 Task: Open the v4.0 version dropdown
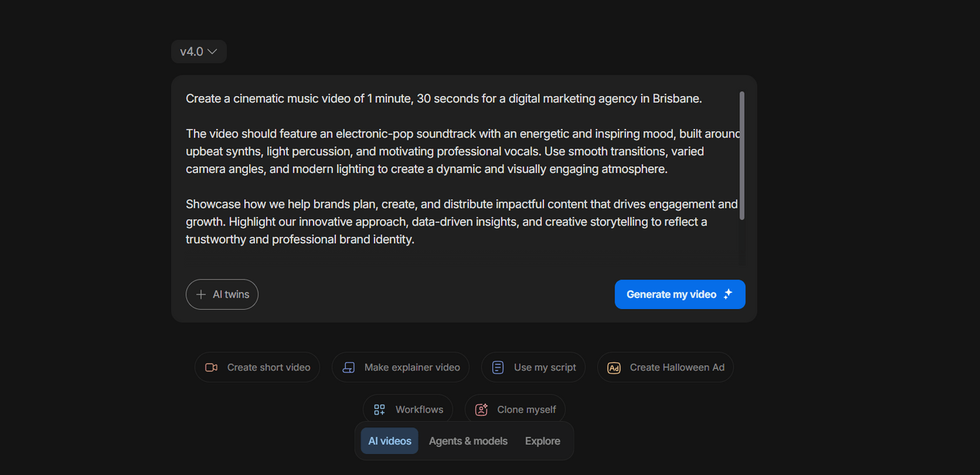click(x=199, y=52)
